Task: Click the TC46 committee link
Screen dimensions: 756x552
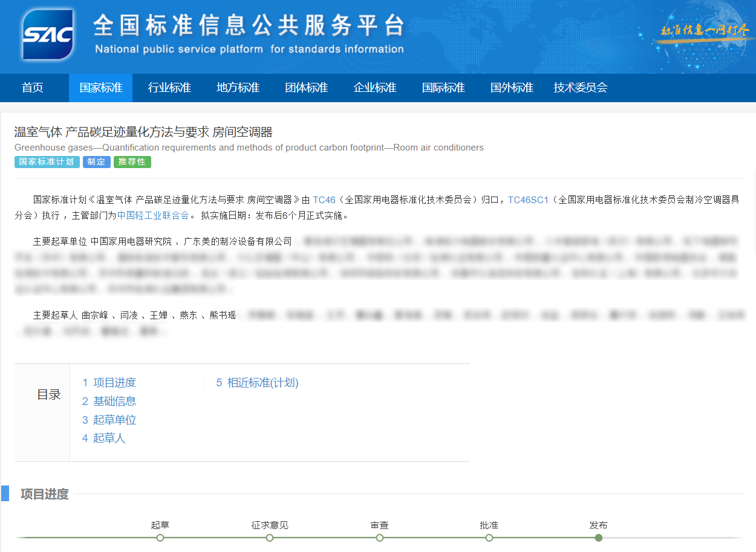Action: (325, 200)
